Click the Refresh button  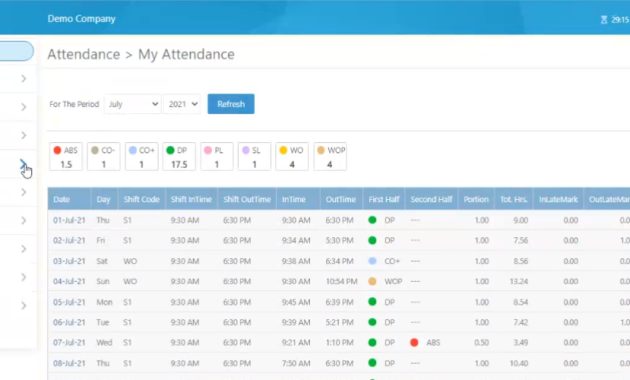click(231, 104)
